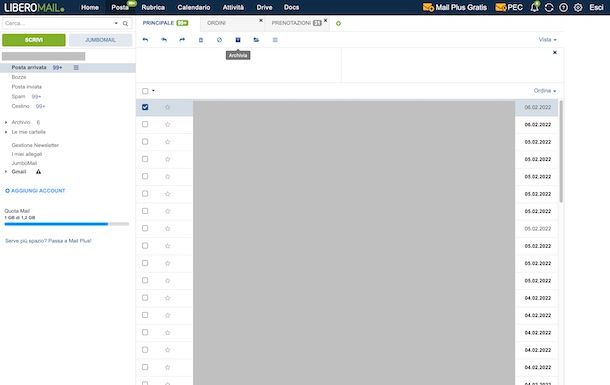Click the Quota Mail usage bar

(67, 224)
